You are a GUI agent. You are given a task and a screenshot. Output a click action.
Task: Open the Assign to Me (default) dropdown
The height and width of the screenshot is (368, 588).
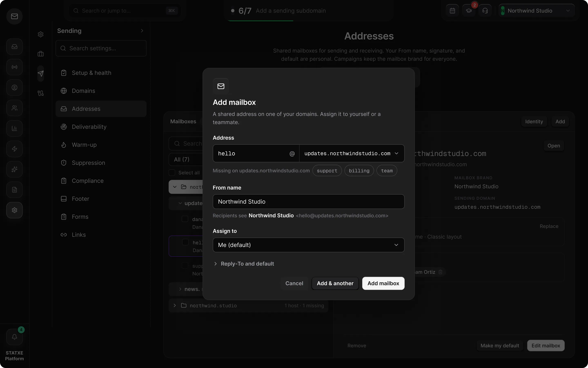click(308, 245)
